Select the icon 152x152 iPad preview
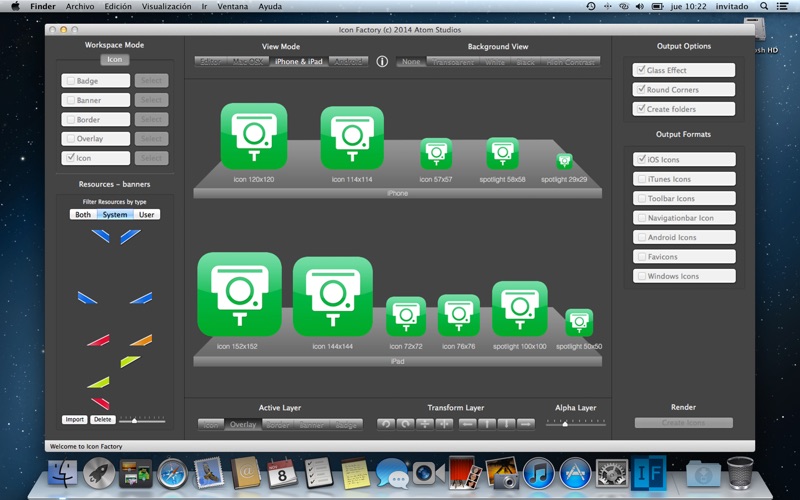 [x=239, y=294]
